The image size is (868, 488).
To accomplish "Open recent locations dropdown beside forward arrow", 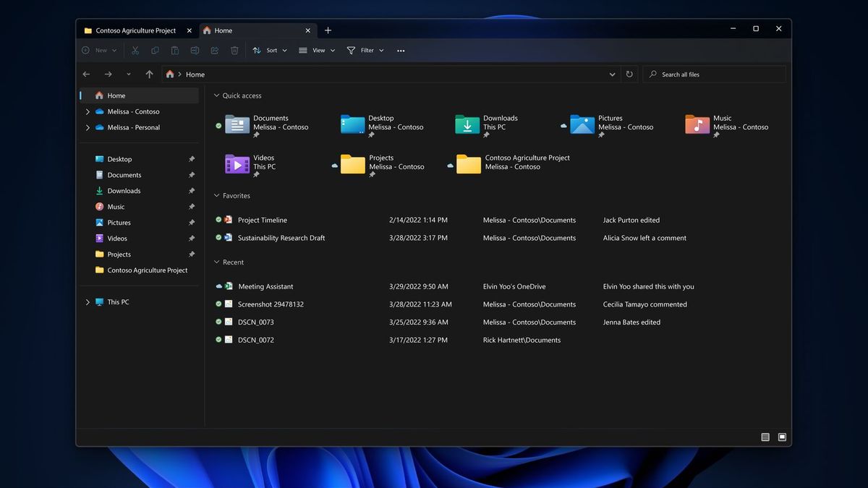I will point(129,74).
